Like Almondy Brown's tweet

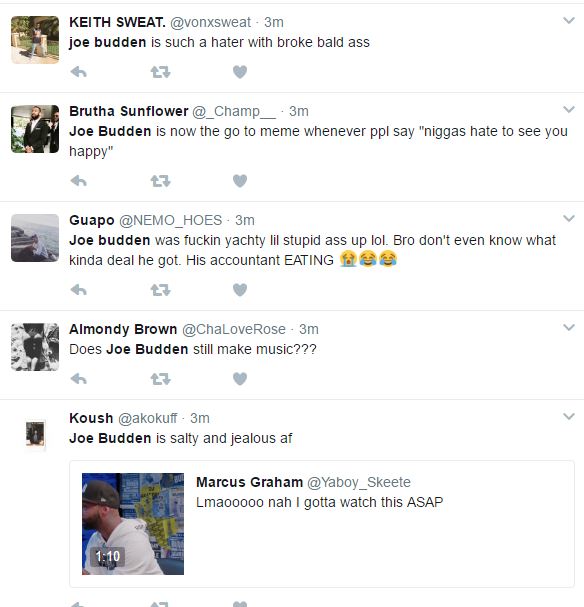[x=240, y=379]
